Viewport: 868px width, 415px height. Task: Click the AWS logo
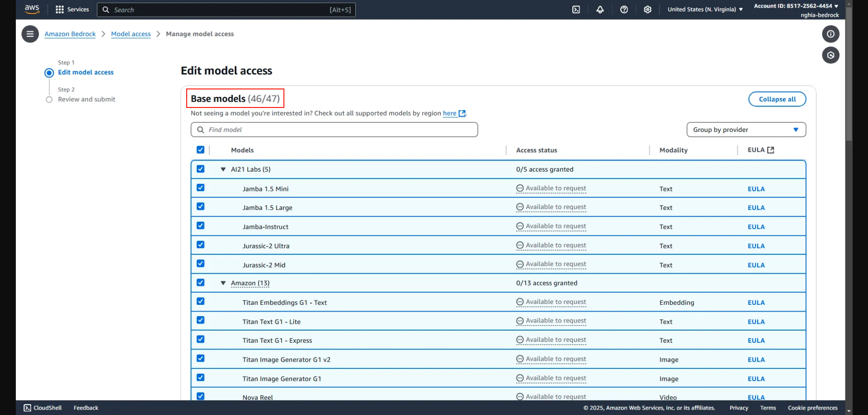click(32, 9)
